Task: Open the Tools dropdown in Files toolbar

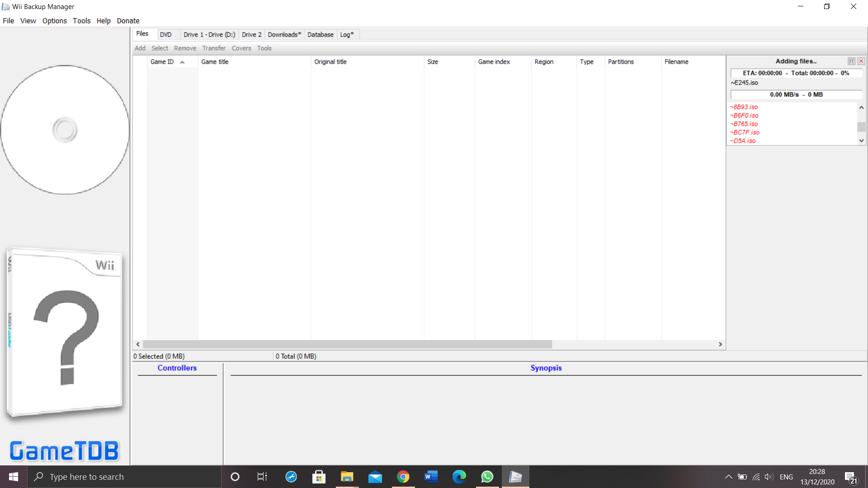Action: (264, 48)
